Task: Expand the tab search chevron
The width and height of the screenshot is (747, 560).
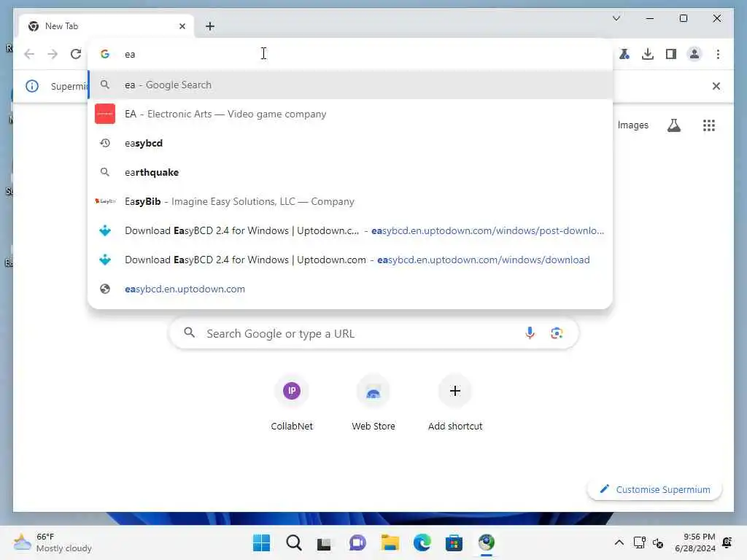Action: 616,18
